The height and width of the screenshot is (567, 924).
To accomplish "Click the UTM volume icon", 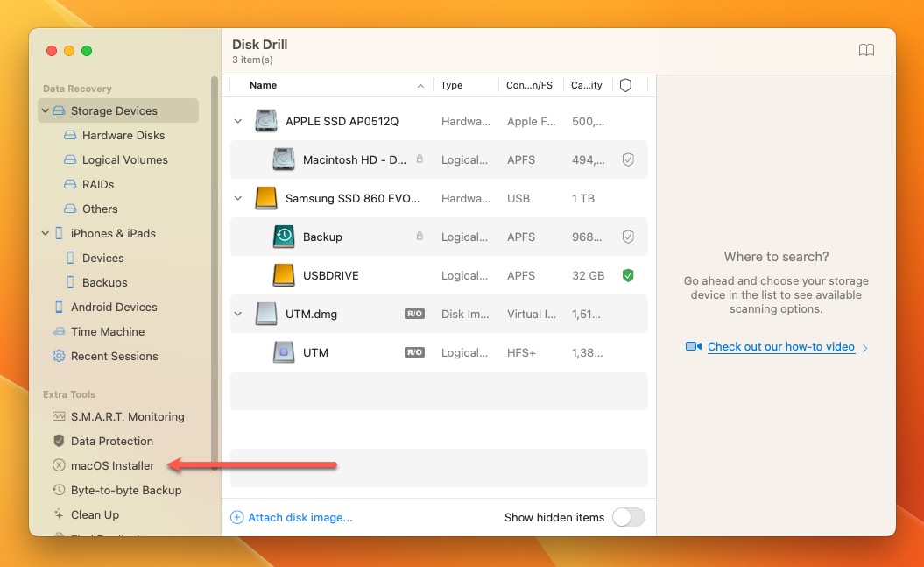I will (284, 352).
